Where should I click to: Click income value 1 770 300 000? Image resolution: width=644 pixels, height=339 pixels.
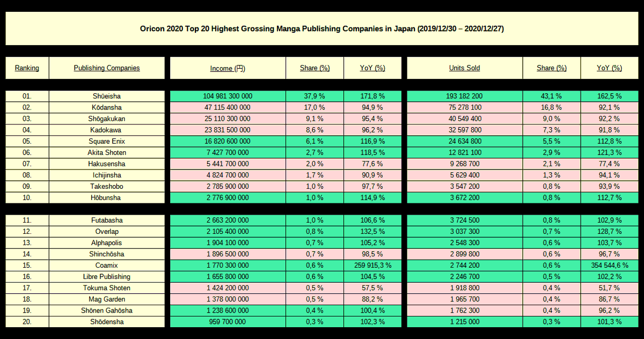click(228, 266)
